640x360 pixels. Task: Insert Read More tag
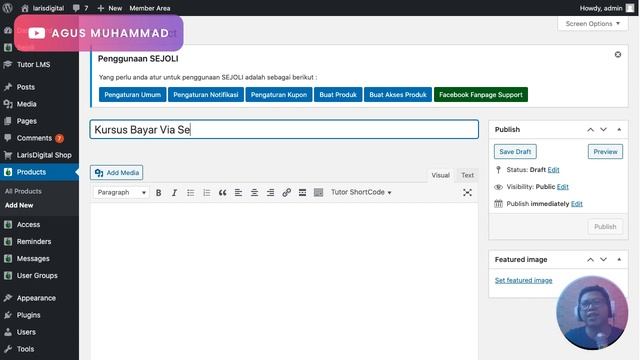(x=302, y=193)
